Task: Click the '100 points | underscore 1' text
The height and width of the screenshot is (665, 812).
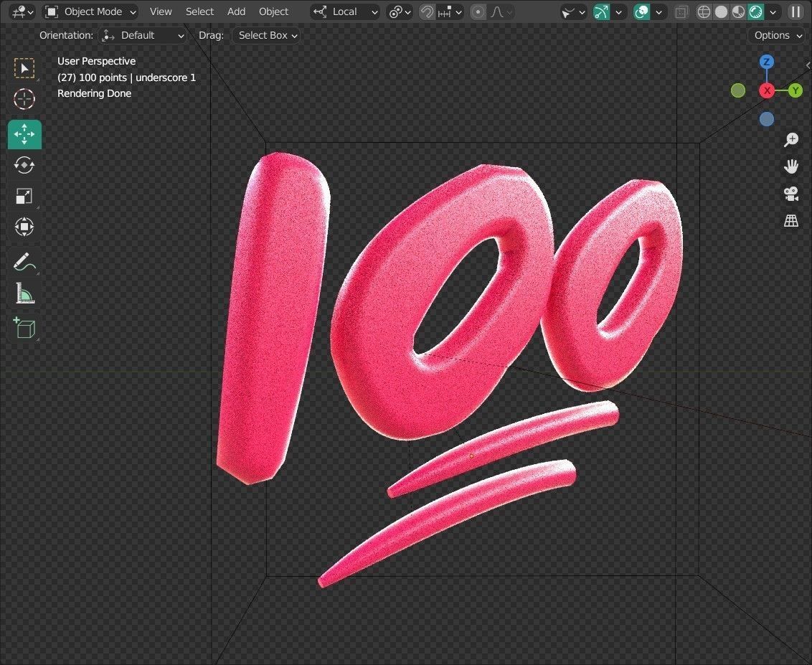Action: (x=137, y=77)
